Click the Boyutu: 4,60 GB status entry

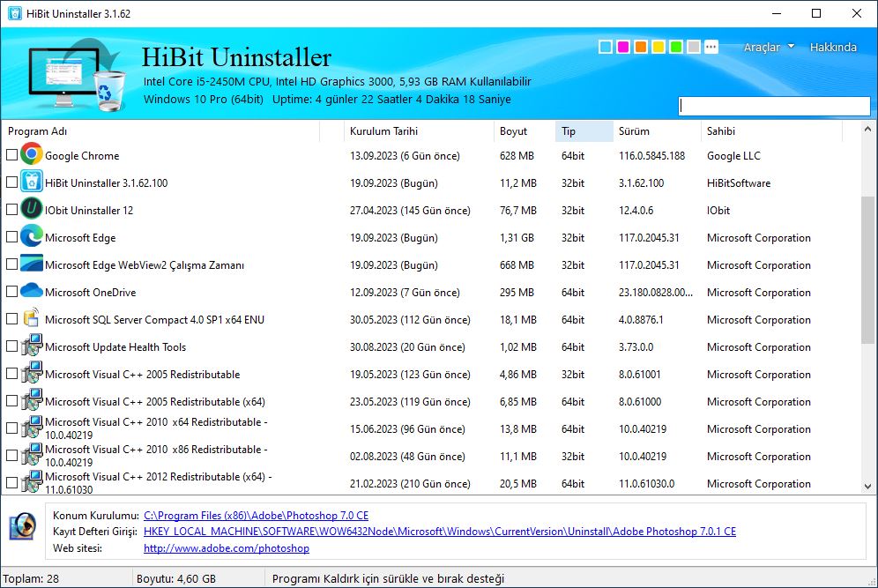tap(176, 578)
